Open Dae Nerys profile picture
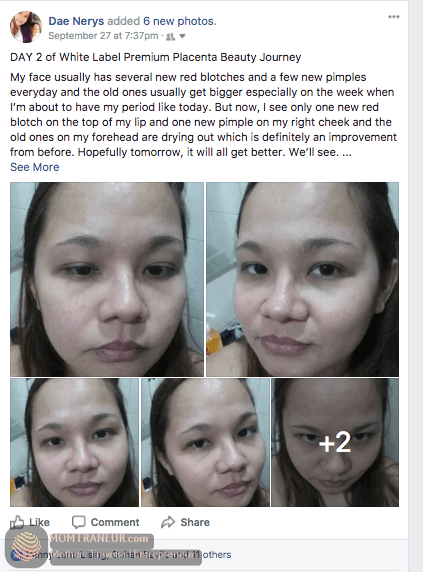This screenshot has width=423, height=572. coord(26,27)
